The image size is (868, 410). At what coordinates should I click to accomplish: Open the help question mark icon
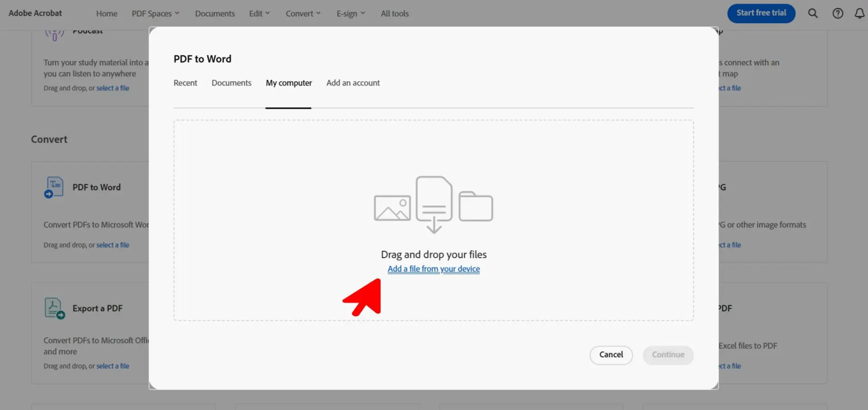(x=838, y=14)
